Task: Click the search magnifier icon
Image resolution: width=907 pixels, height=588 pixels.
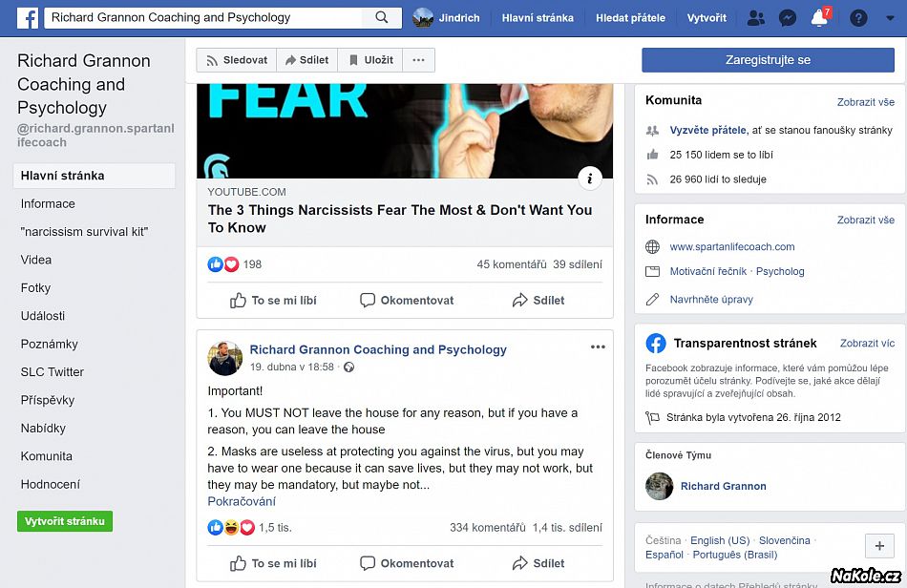Action: point(382,17)
